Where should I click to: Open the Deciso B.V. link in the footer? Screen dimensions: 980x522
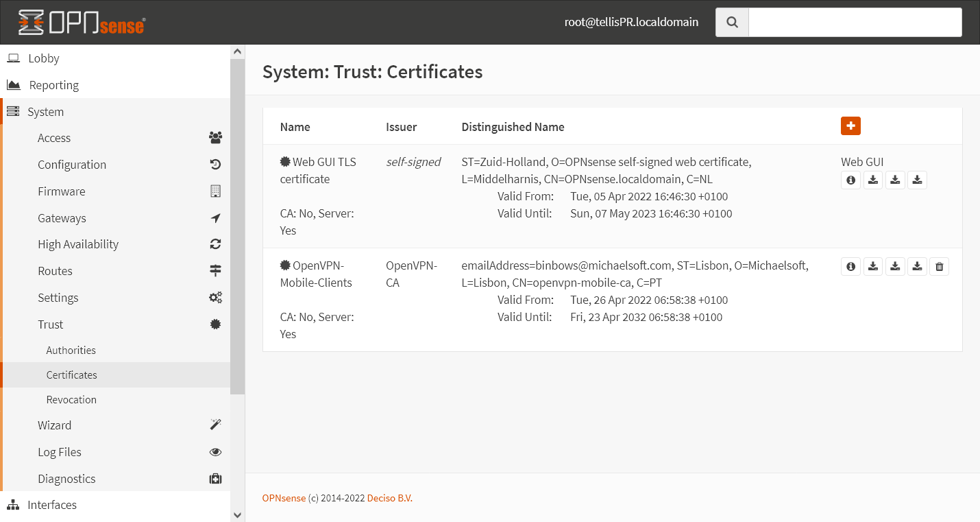coord(389,497)
